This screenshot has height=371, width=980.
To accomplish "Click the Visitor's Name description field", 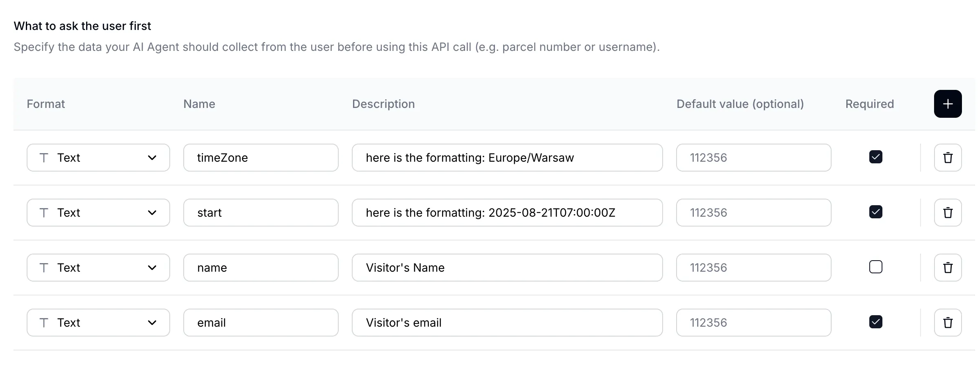I will (507, 268).
